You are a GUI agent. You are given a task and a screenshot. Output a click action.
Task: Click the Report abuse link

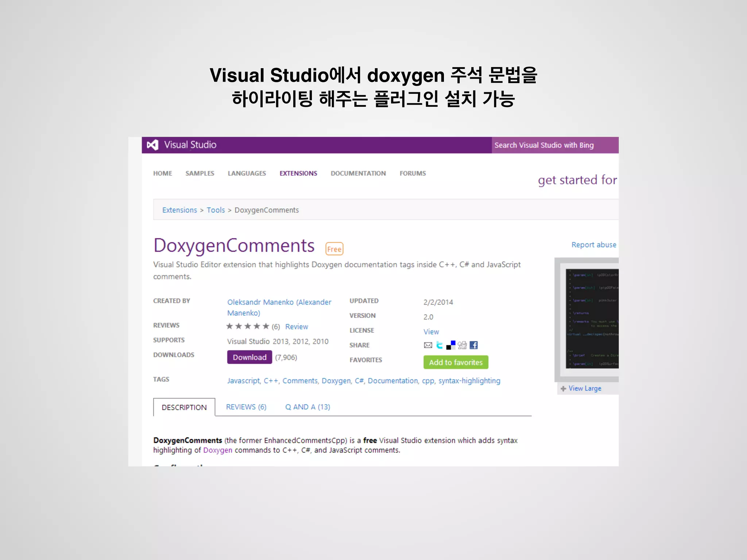point(593,245)
